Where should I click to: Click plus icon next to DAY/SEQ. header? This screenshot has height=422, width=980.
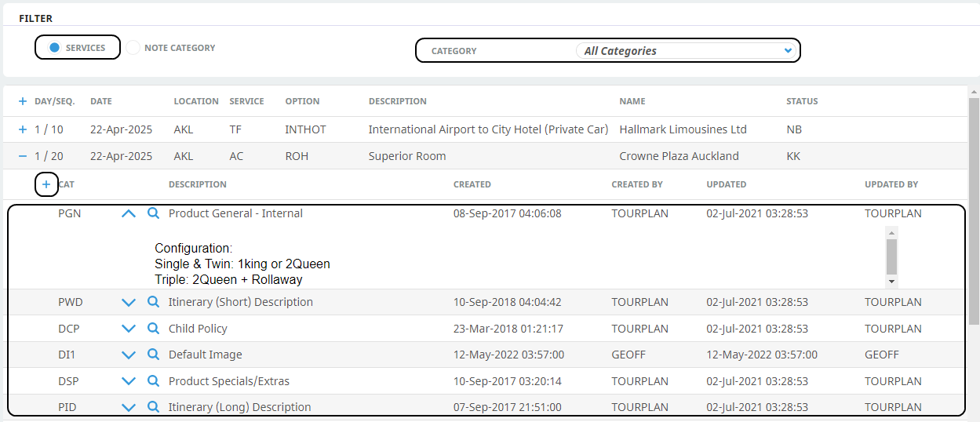(x=23, y=101)
